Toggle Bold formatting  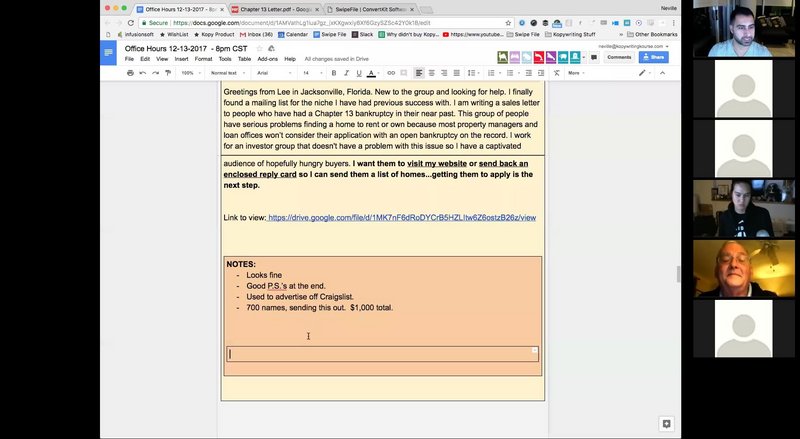click(334, 73)
